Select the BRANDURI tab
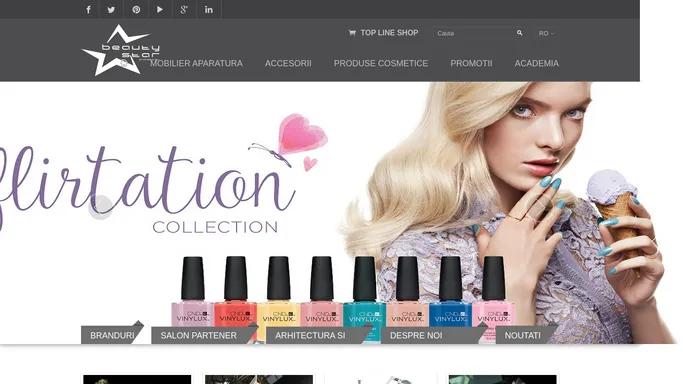 112,335
